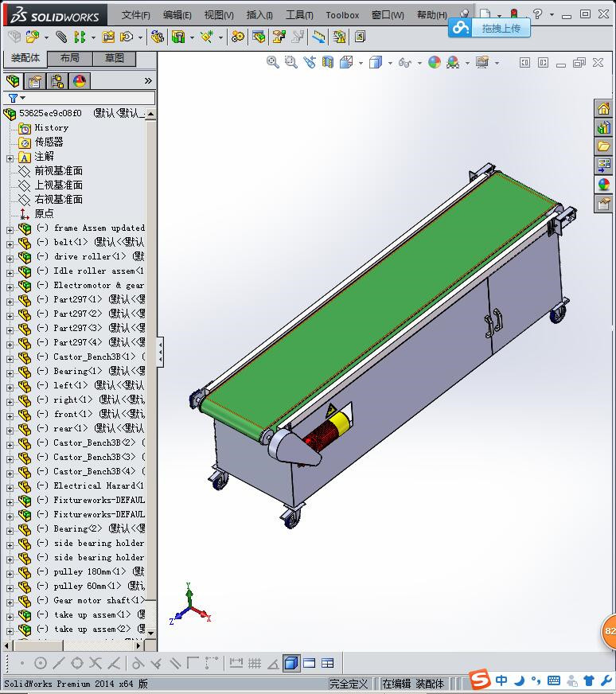Screen dimensions: 616x694
Task: Click the 装配体 tab
Action: (25, 58)
